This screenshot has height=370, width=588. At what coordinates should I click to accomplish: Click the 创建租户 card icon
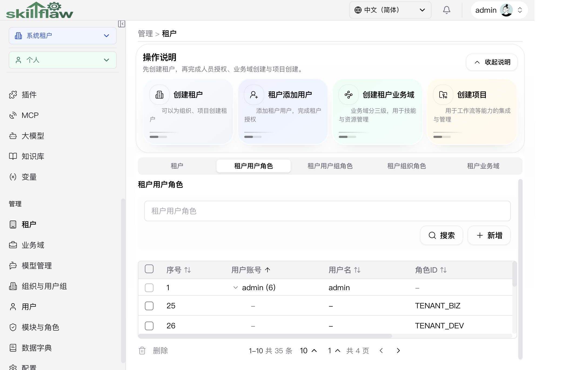(159, 95)
